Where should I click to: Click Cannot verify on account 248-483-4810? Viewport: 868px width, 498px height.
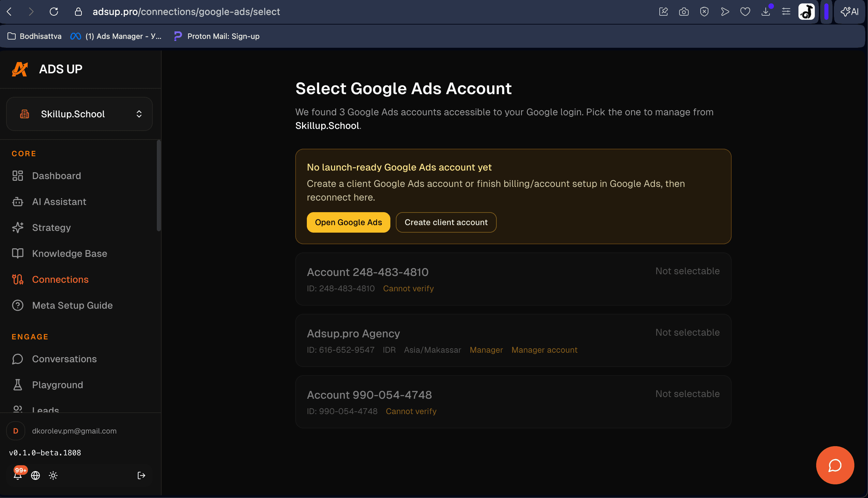coord(408,289)
